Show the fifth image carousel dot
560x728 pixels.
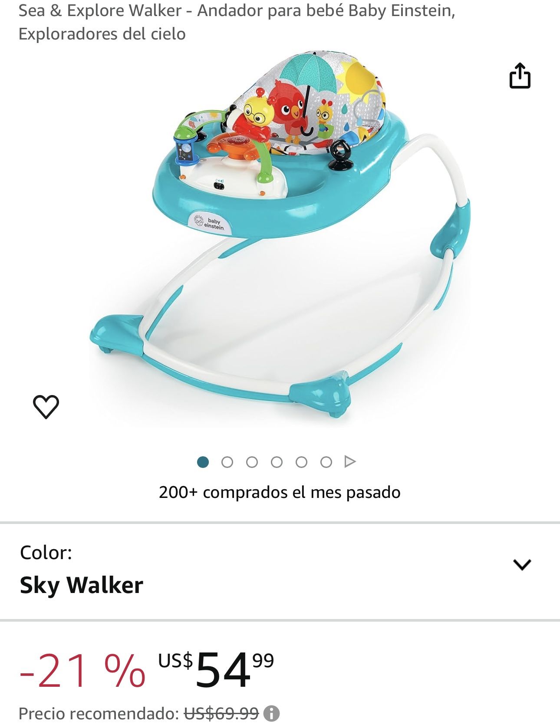tap(301, 462)
